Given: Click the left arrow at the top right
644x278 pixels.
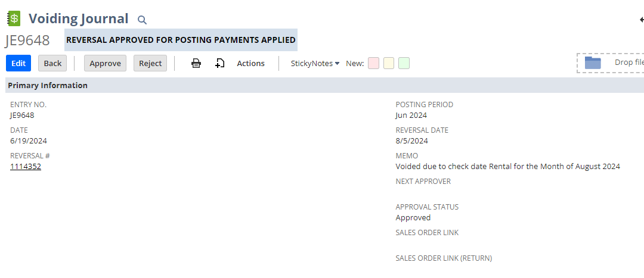Looking at the screenshot, I should coord(641,20).
